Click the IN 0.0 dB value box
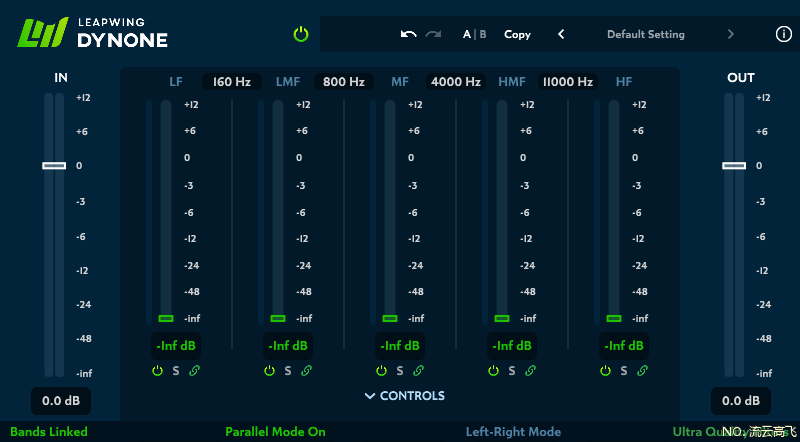800x442 pixels. point(61,401)
